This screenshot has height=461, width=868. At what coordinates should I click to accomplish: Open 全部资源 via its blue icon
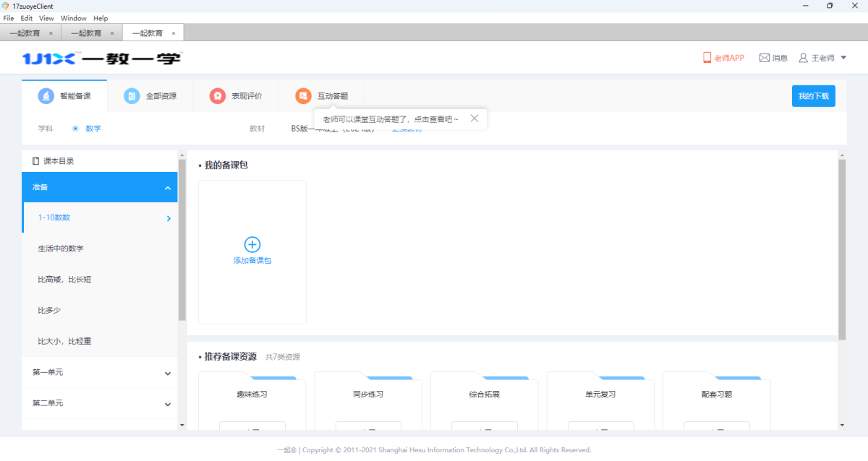coord(132,96)
